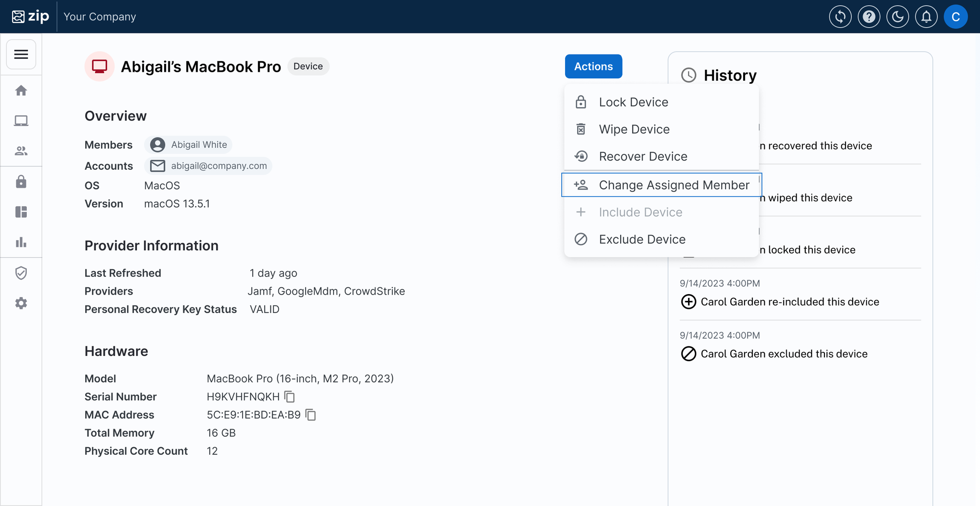The image size is (980, 506).
Task: Open the bar chart reports icon
Action: [21, 242]
